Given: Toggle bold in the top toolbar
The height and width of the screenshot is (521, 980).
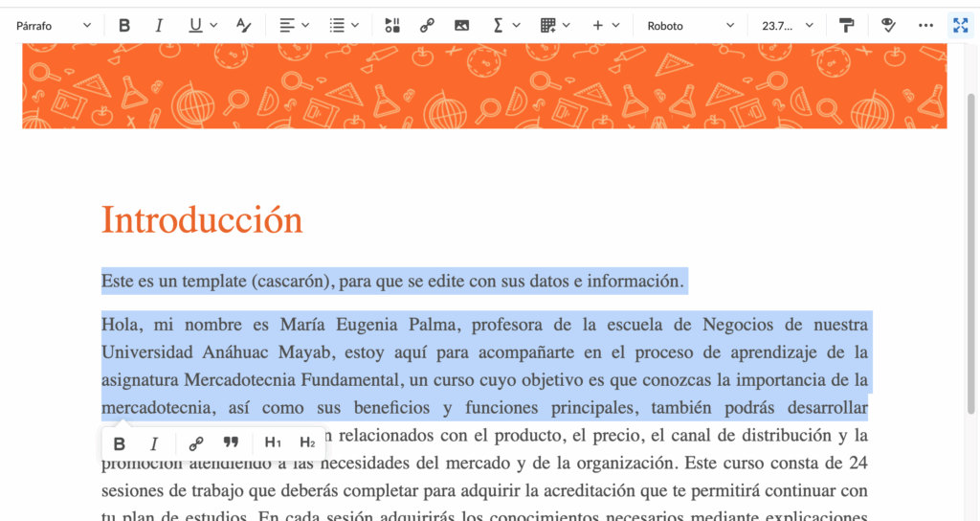Looking at the screenshot, I should (124, 26).
